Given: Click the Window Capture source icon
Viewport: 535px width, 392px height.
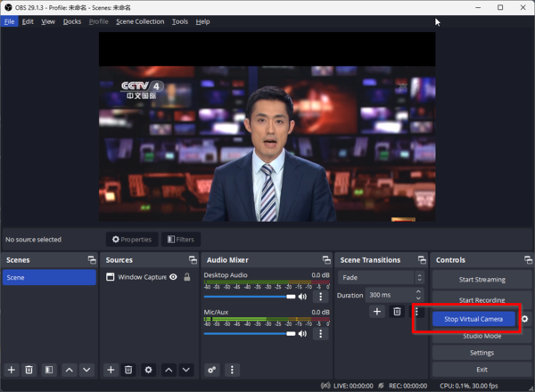Looking at the screenshot, I should [x=111, y=277].
